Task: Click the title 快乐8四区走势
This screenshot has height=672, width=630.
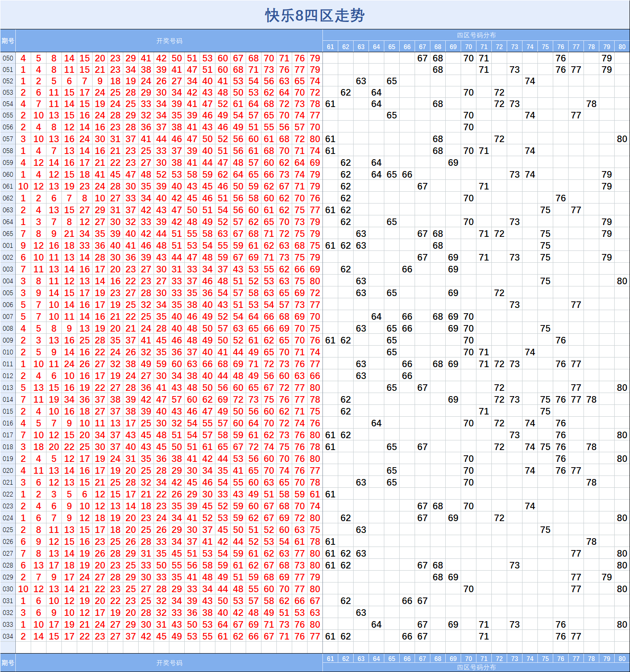Action: point(315,15)
